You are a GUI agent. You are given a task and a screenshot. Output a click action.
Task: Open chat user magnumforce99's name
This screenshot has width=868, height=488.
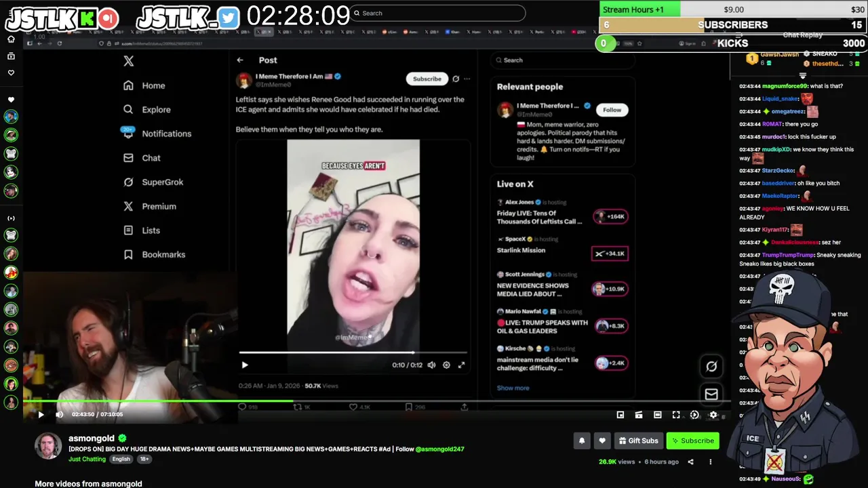[785, 86]
